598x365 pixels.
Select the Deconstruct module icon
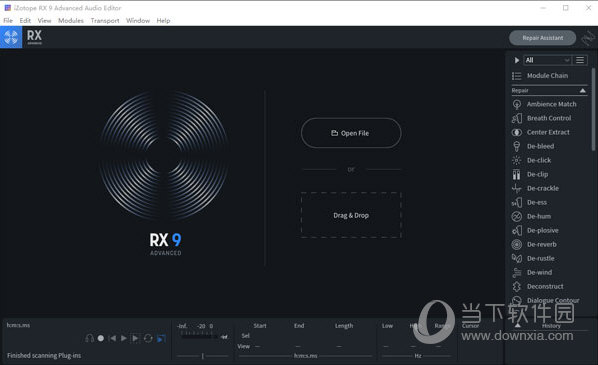point(517,286)
